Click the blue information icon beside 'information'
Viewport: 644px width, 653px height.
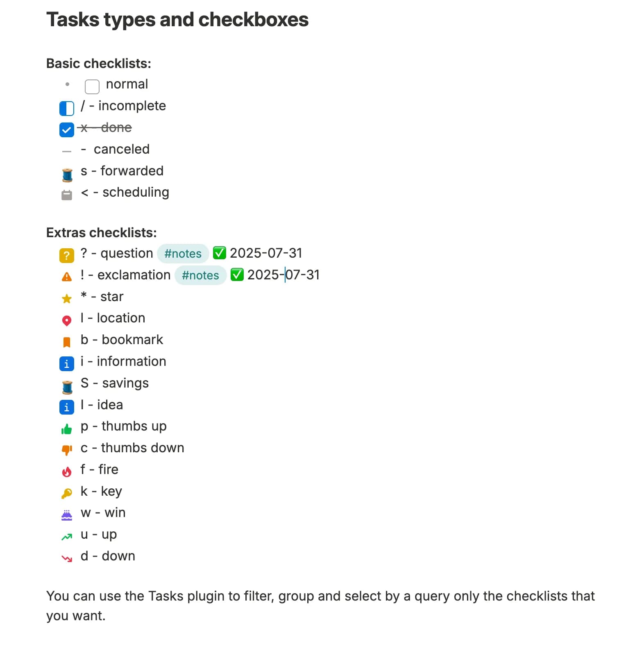(67, 364)
